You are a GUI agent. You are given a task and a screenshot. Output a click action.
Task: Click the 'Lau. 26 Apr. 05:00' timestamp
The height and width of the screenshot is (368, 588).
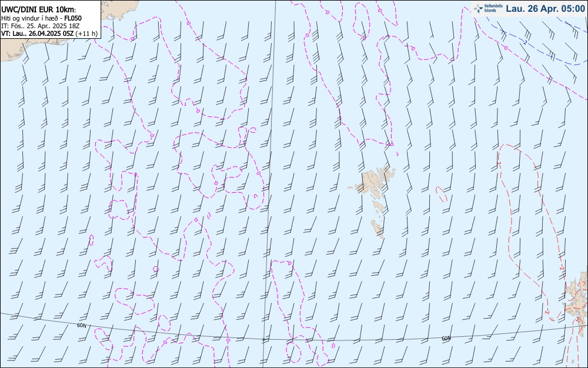click(x=545, y=9)
